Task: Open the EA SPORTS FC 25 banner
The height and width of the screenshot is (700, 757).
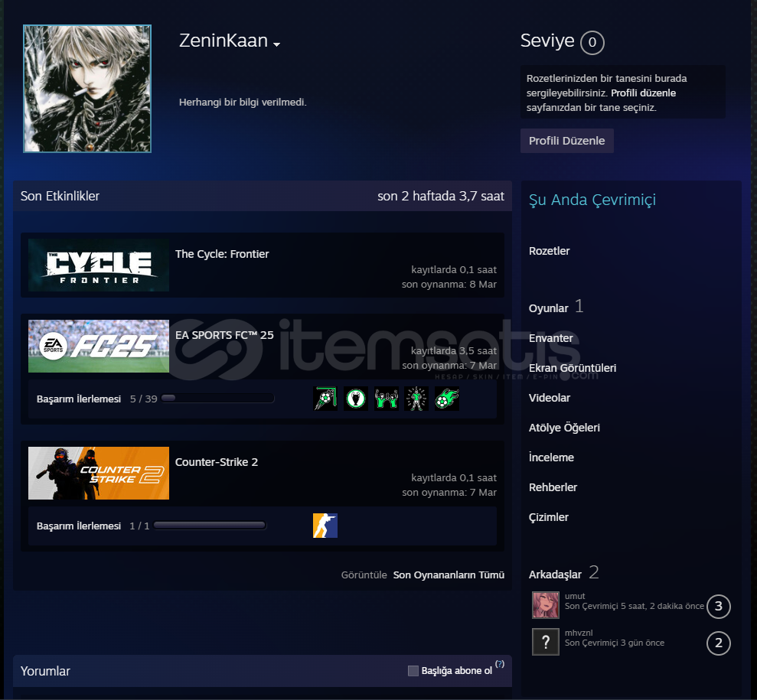Action: tap(99, 347)
